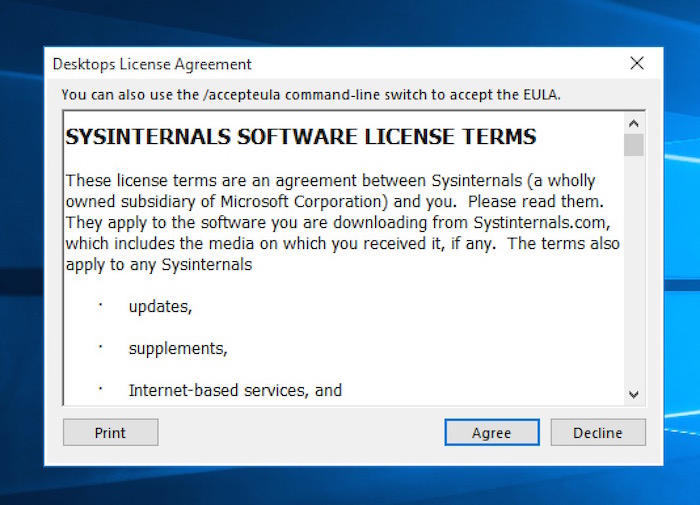Image resolution: width=700 pixels, height=505 pixels.
Task: Click the SYSINTERNALS SOFTWARE LICENSE TERMS heading
Action: coord(301,137)
